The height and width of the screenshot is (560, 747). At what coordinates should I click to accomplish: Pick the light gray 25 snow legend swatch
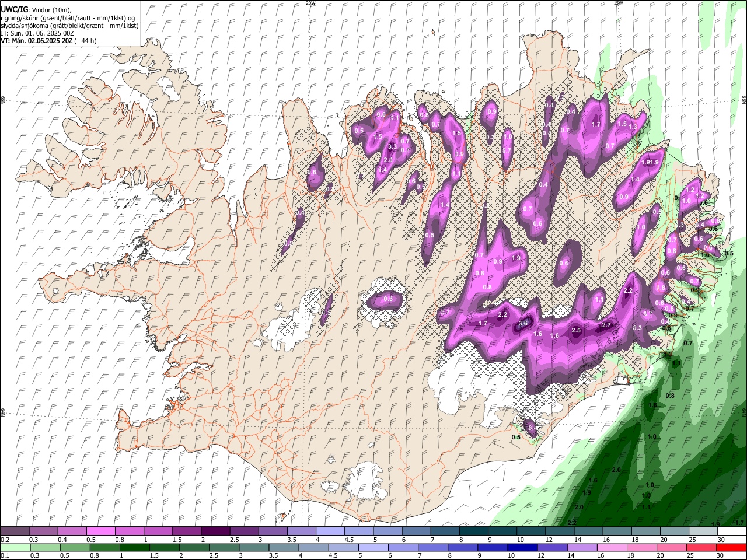click(x=703, y=531)
